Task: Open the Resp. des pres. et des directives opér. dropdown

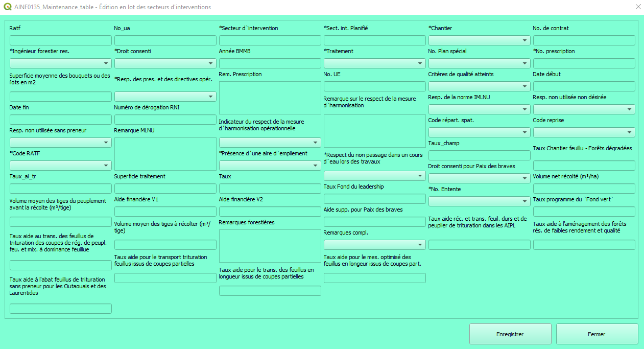Action: [165, 97]
